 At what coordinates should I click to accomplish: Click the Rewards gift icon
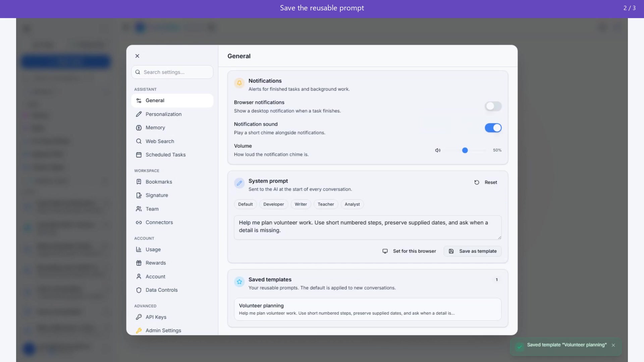tap(139, 263)
